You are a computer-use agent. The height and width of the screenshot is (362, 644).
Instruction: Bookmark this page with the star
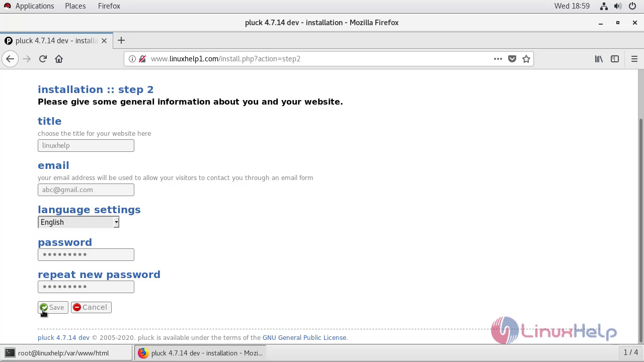click(526, 59)
